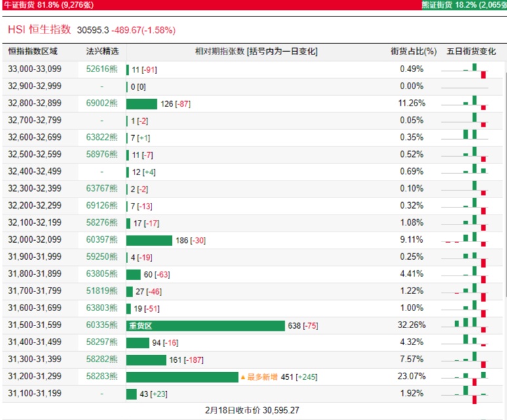Click the 最多新增 triangle marker
The image size is (507, 420).
243,377
